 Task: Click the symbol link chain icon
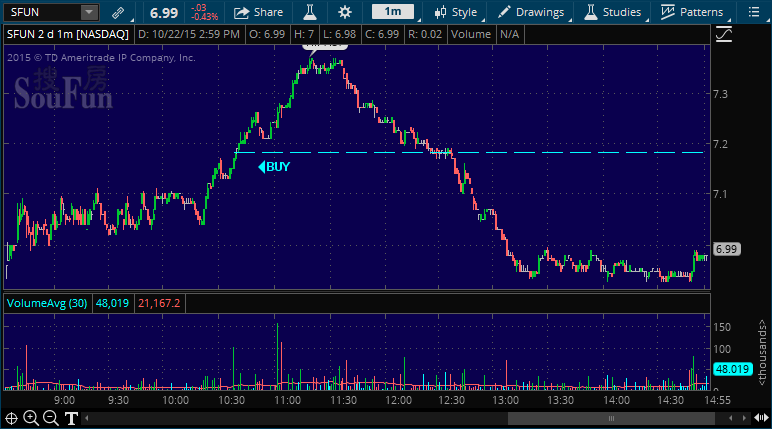pos(118,12)
